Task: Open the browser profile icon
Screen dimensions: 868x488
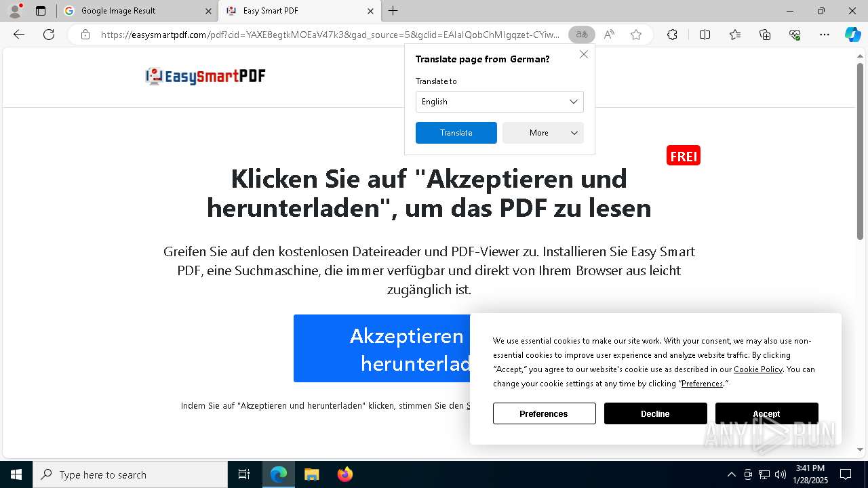Action: click(15, 11)
